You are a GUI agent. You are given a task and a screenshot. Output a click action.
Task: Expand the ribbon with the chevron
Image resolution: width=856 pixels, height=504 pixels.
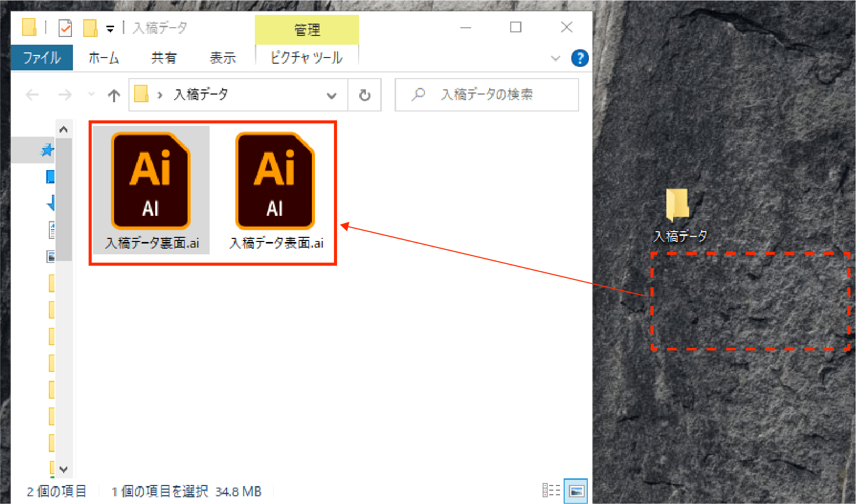(x=555, y=58)
